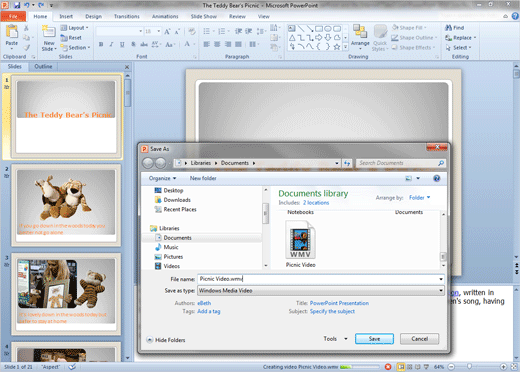Collapse dialog with Hide Folders
The height and width of the screenshot is (372, 520).
166,340
